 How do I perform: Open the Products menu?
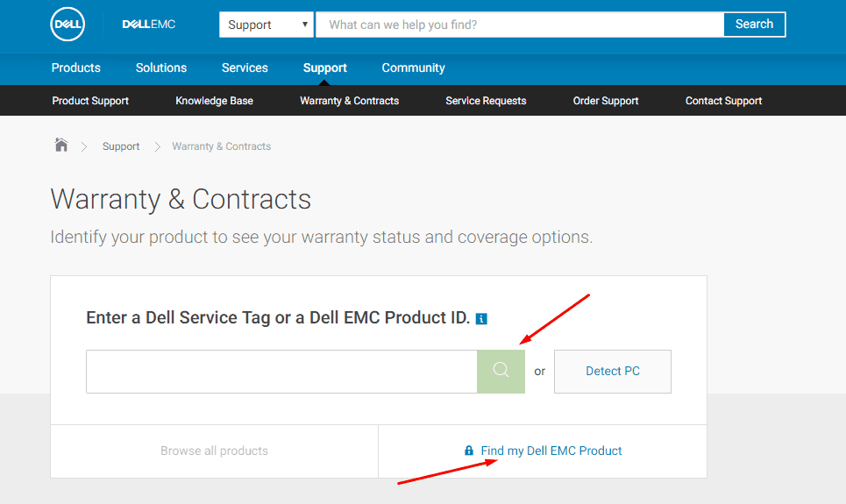(76, 68)
